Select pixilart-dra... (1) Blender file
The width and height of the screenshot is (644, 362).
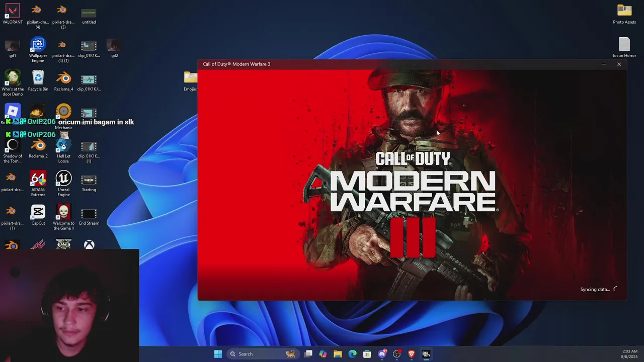tap(13, 218)
